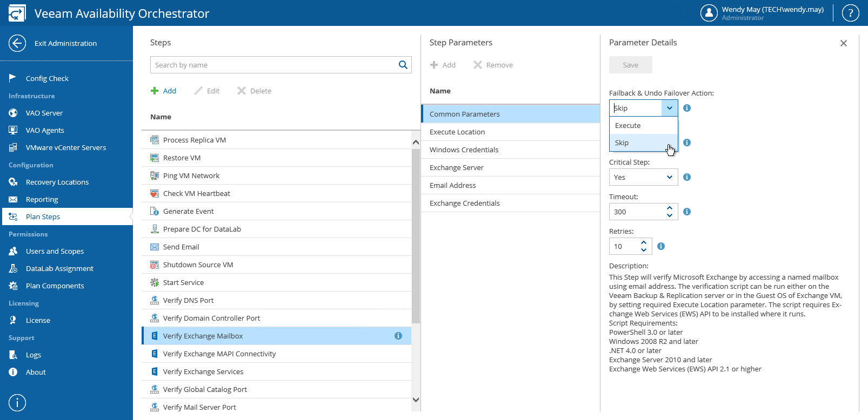This screenshot has width=868, height=420.
Task: Click Delete button in Steps panel
Action: click(255, 91)
